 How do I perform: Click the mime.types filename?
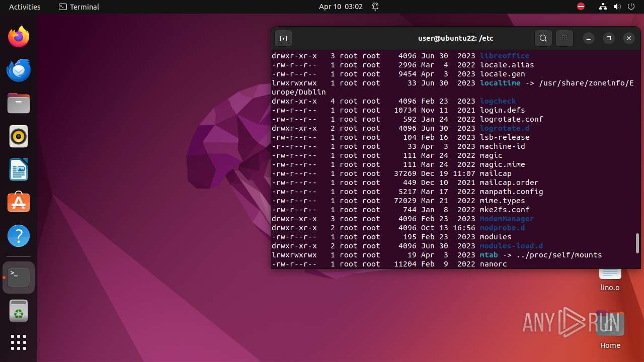[503, 201]
